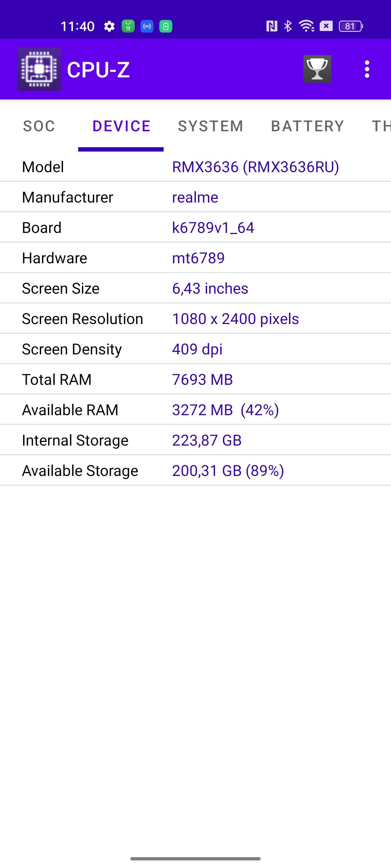Open the three-dot overflow menu
391x868 pixels.
[x=367, y=69]
